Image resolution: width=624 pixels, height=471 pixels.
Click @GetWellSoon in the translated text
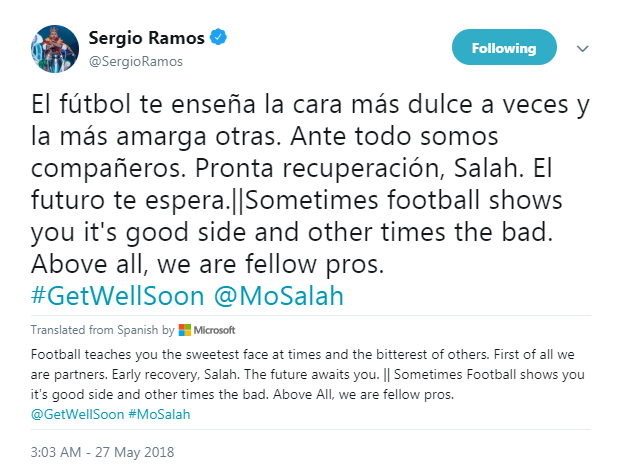80,410
